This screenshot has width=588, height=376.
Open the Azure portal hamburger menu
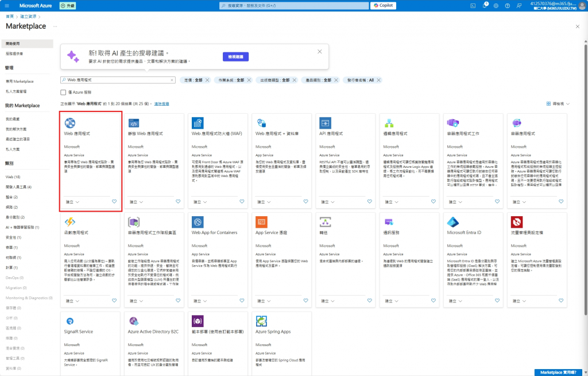(7, 6)
